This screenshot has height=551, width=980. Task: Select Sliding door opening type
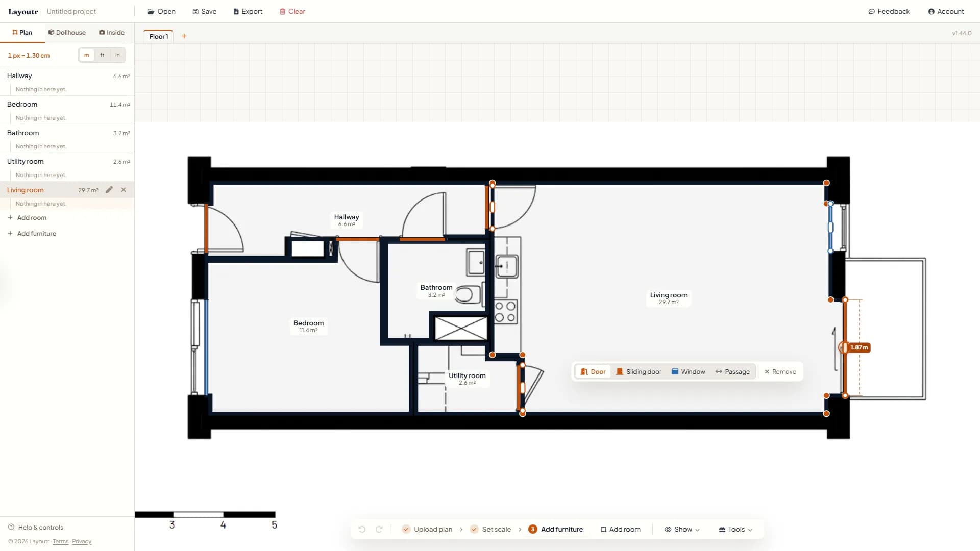click(639, 372)
